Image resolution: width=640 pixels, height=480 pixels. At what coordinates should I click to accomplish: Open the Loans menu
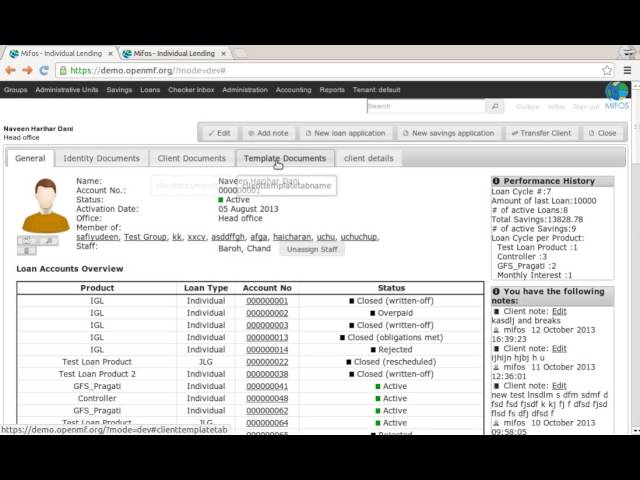click(x=150, y=90)
